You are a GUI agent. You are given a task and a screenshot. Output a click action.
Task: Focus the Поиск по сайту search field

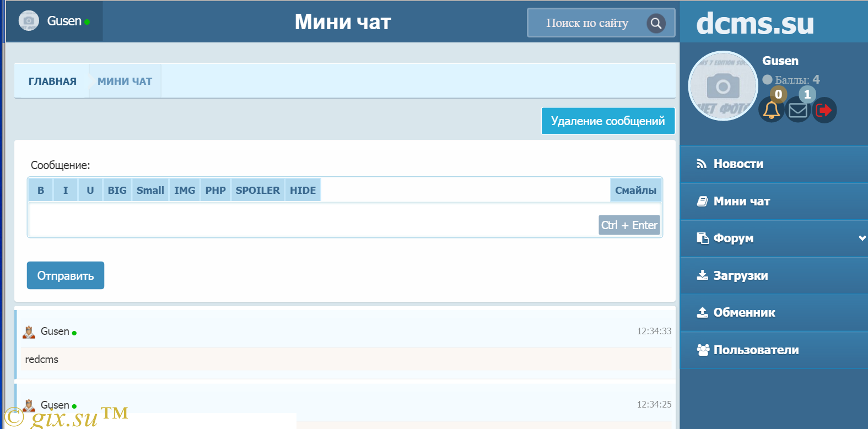click(x=587, y=23)
